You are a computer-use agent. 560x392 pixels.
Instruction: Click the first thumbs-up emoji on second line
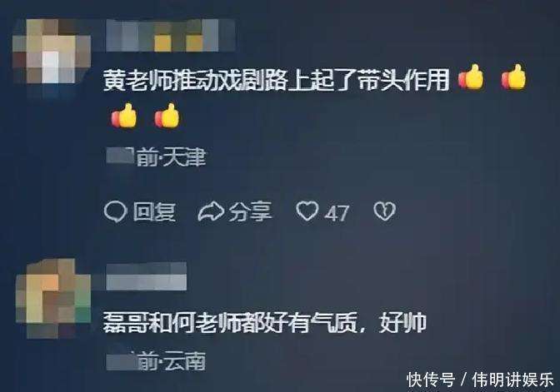(124, 116)
